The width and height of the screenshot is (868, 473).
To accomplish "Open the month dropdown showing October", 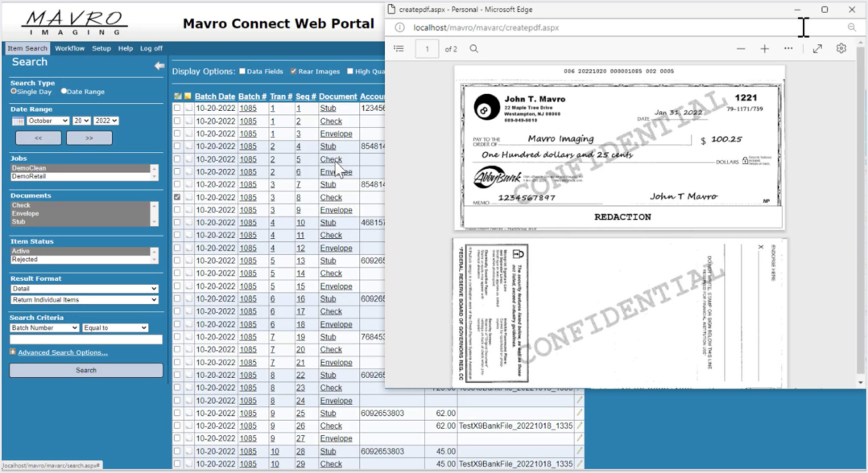I will coord(48,121).
